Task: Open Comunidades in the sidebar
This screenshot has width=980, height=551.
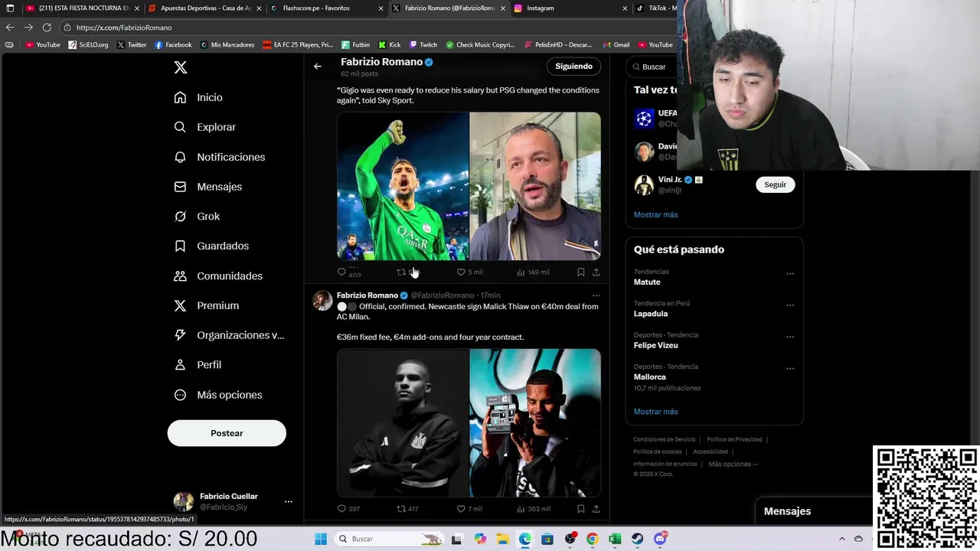Action: [219, 275]
